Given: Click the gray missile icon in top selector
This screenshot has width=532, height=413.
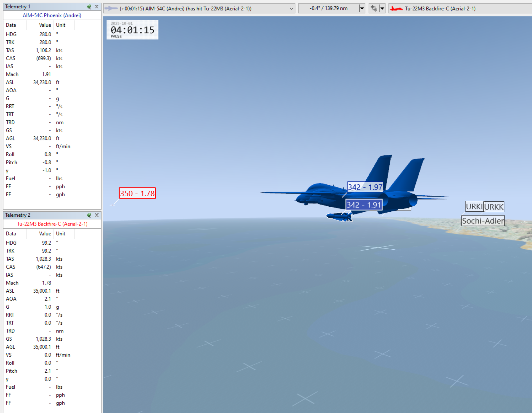Looking at the screenshot, I should 111,8.
